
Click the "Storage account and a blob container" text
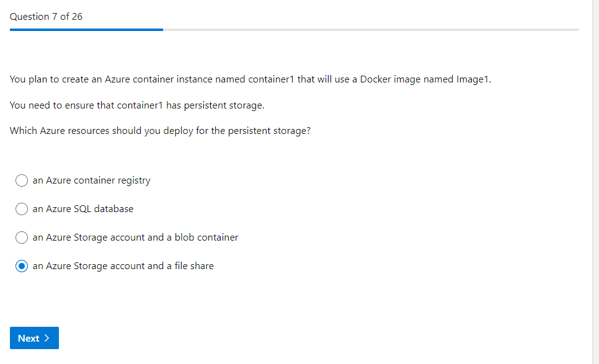(156, 237)
